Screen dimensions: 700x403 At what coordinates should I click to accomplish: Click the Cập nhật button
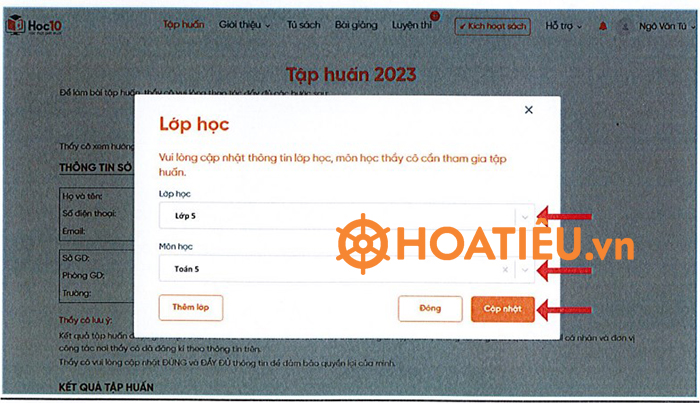click(x=503, y=309)
